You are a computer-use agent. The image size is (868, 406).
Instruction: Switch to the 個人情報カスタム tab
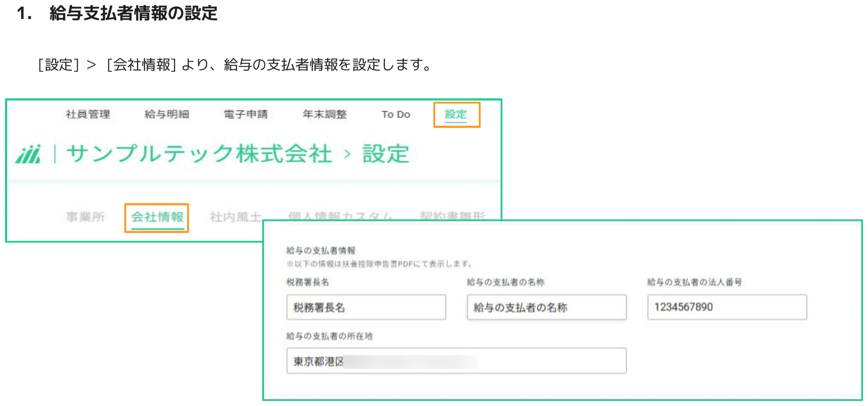point(340,216)
